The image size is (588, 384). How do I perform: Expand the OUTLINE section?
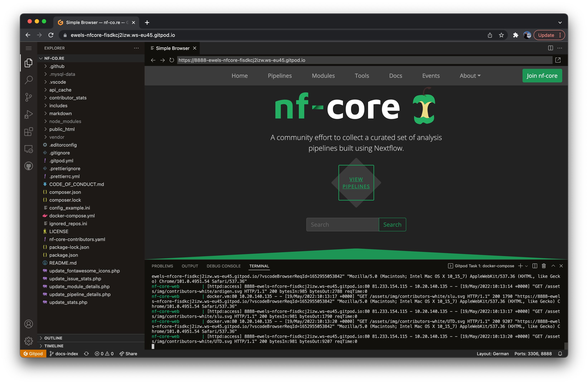point(53,338)
